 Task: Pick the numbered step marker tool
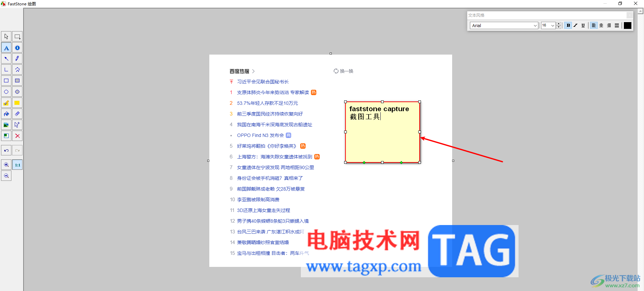pyautogui.click(x=17, y=48)
